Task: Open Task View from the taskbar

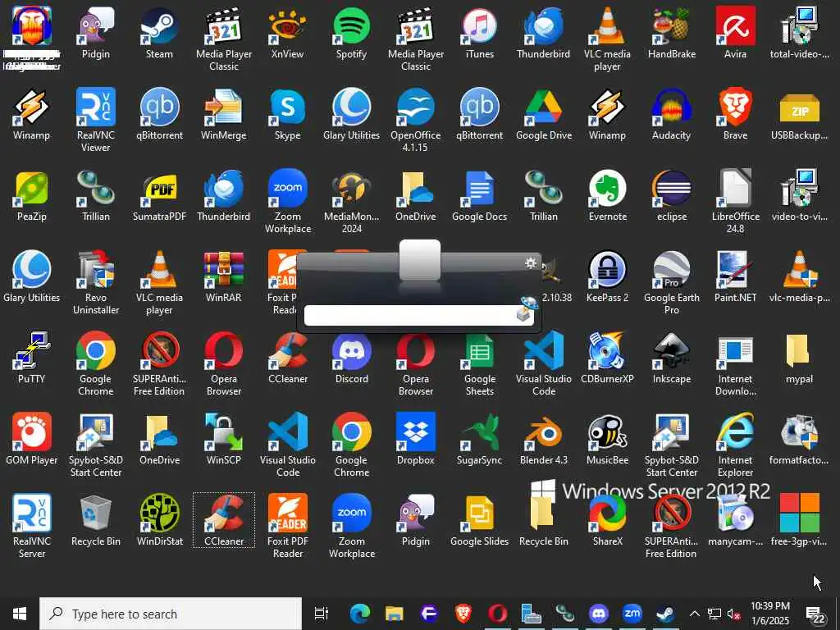Action: click(322, 614)
